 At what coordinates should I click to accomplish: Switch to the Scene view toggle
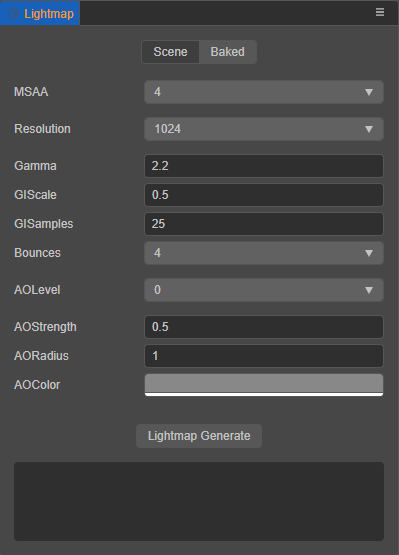tap(170, 52)
